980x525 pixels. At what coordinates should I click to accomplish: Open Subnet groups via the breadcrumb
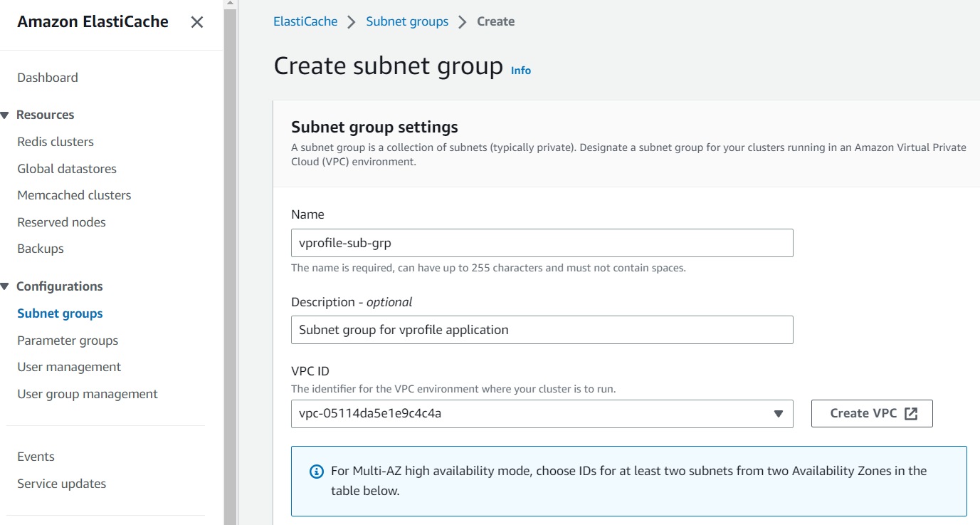point(407,21)
